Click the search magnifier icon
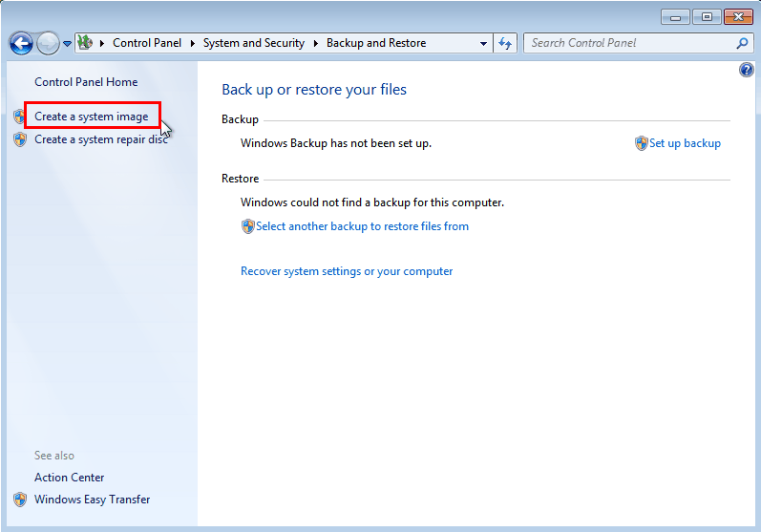This screenshot has height=532, width=761. click(742, 43)
